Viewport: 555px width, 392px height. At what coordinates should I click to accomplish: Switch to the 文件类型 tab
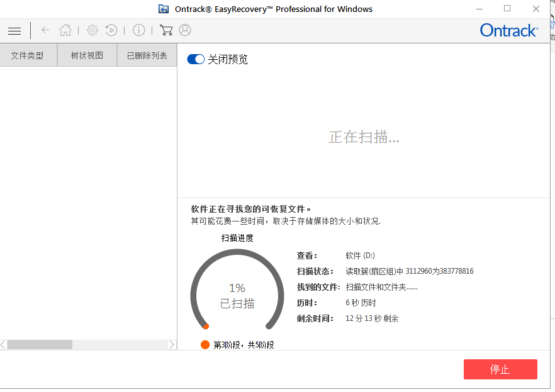tap(27, 55)
